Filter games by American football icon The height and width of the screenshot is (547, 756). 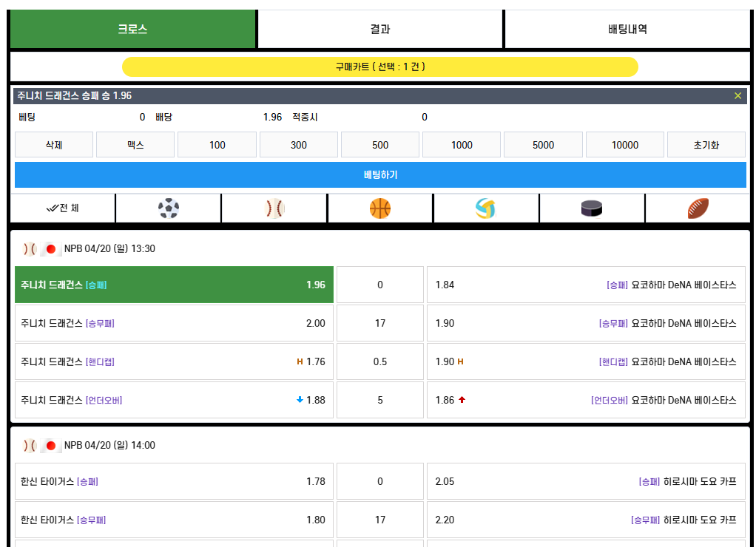click(x=698, y=208)
